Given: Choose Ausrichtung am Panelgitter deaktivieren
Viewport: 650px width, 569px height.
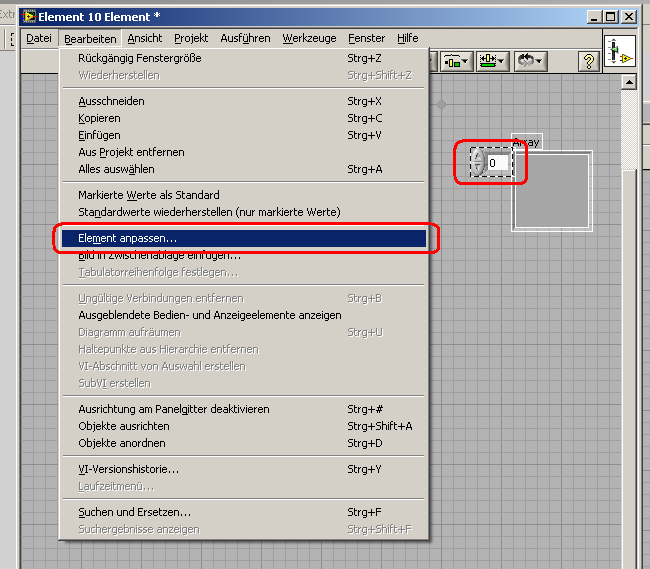Looking at the screenshot, I should pos(244,409).
